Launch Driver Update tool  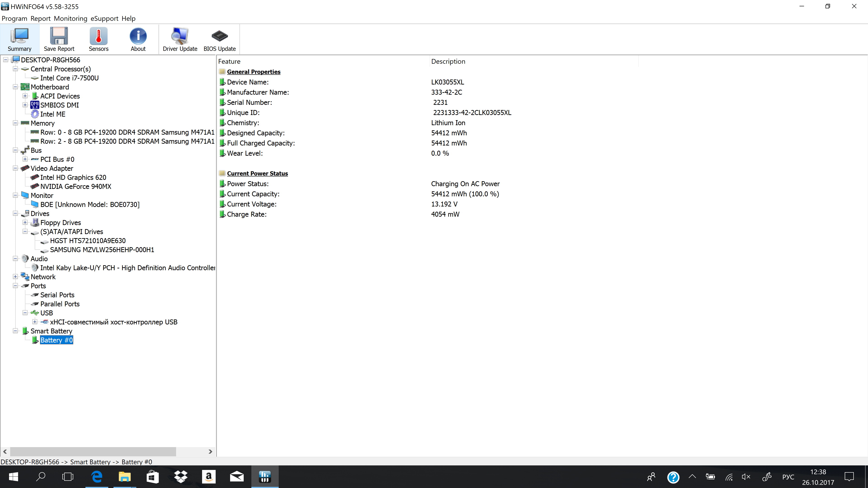click(x=180, y=39)
